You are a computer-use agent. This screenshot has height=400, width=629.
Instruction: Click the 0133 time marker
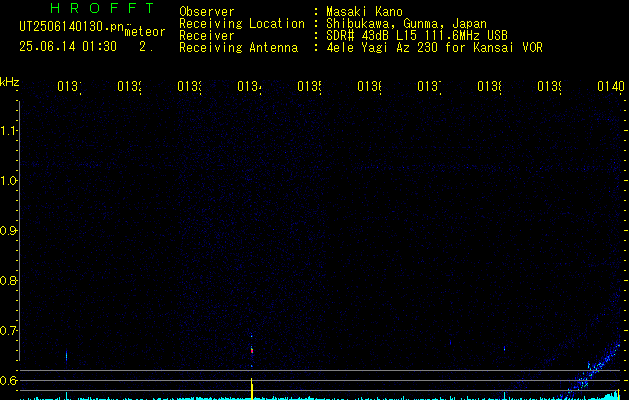point(189,87)
